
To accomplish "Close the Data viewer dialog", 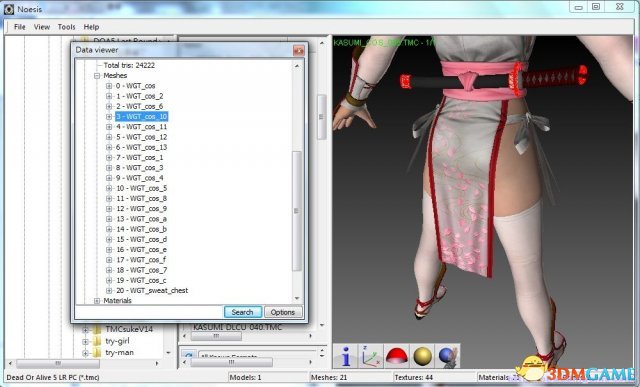I will pos(299,50).
